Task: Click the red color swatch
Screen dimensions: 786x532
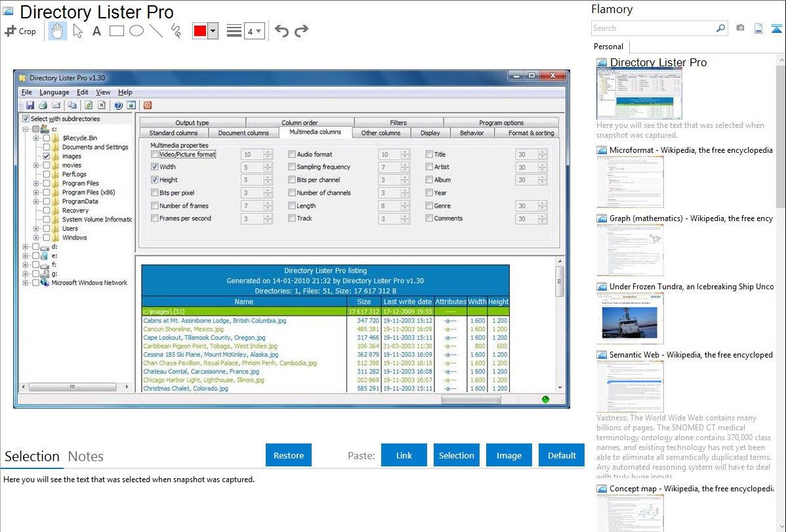Action: 200,31
